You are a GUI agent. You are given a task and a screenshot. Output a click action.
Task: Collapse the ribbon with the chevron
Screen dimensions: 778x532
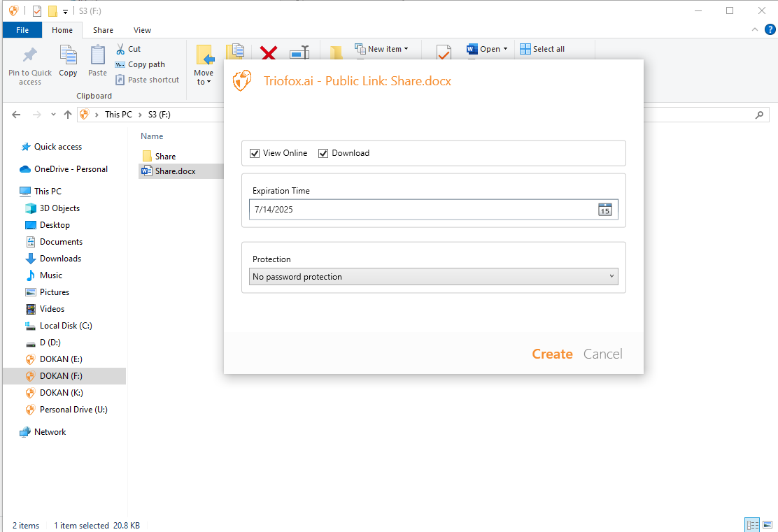pyautogui.click(x=755, y=30)
